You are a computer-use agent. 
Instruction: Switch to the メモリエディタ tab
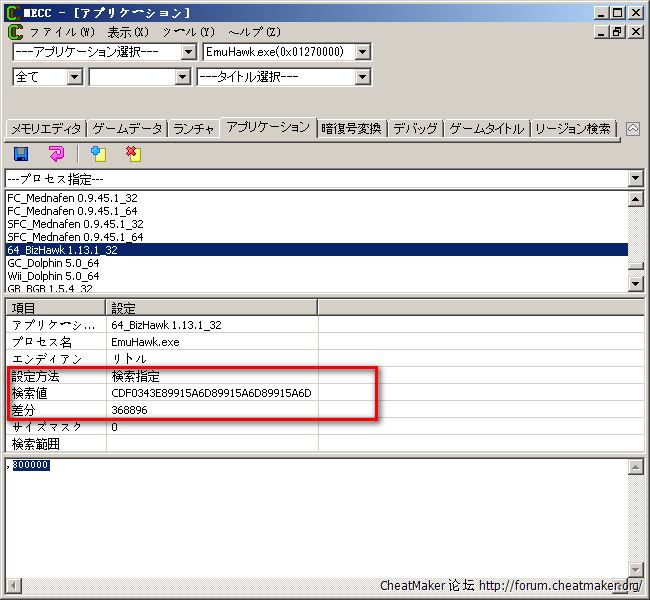(x=45, y=128)
